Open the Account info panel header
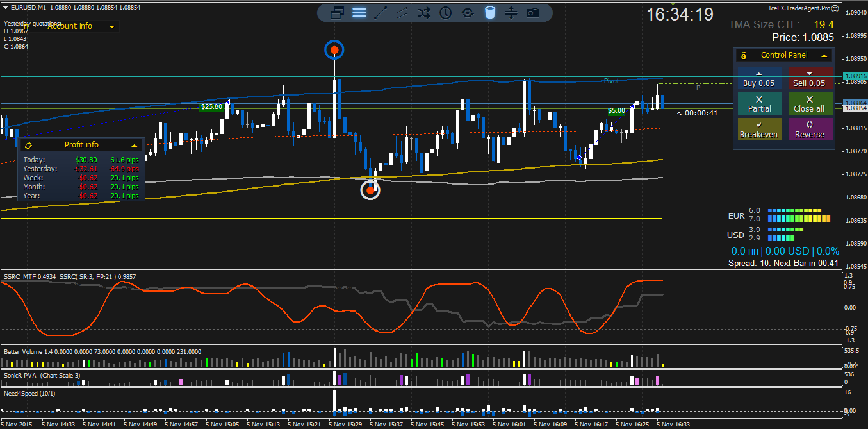Viewport: 868px width, 429px height. click(70, 26)
